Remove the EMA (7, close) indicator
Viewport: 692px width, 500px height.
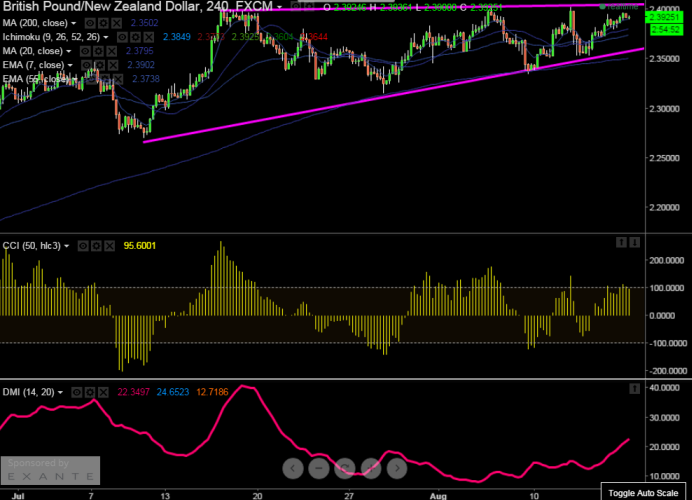point(113,65)
